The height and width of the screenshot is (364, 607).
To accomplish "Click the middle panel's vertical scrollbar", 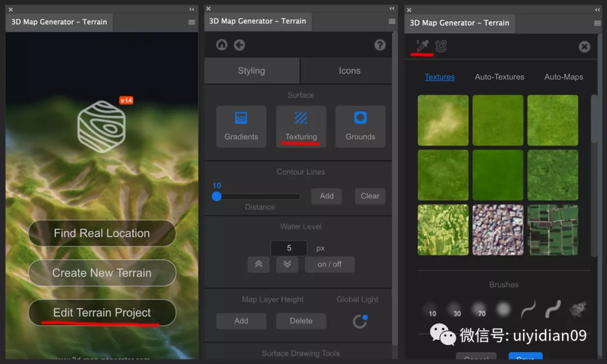I will tap(395, 188).
